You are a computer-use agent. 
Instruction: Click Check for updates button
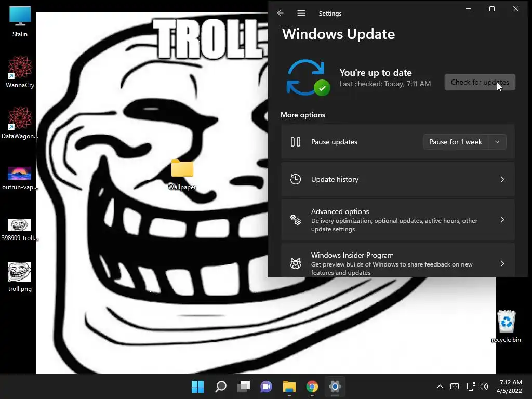(x=480, y=82)
